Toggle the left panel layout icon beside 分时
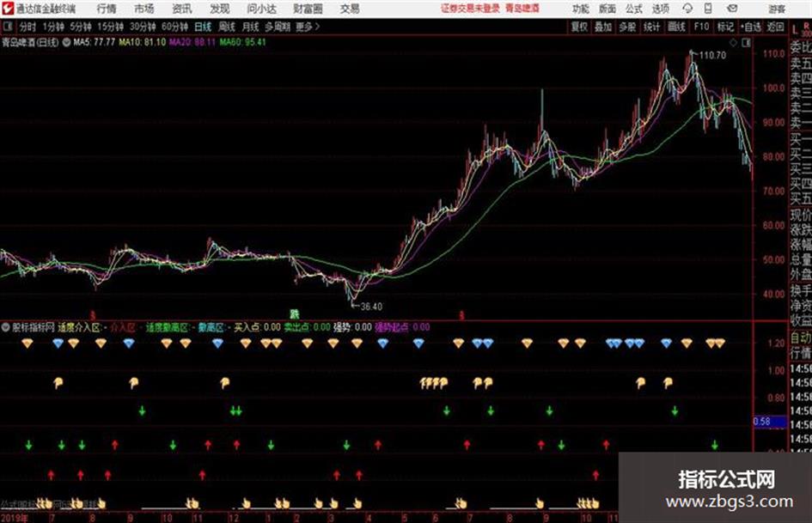 click(8, 26)
